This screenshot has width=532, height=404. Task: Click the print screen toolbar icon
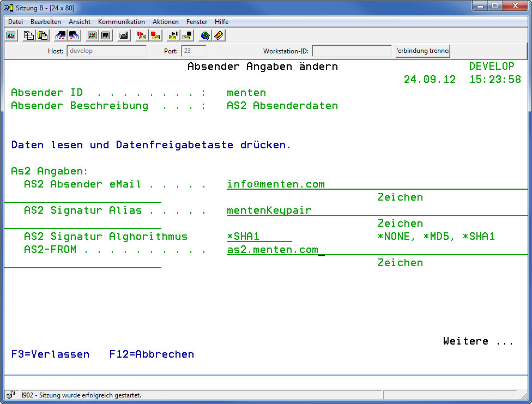click(x=11, y=36)
